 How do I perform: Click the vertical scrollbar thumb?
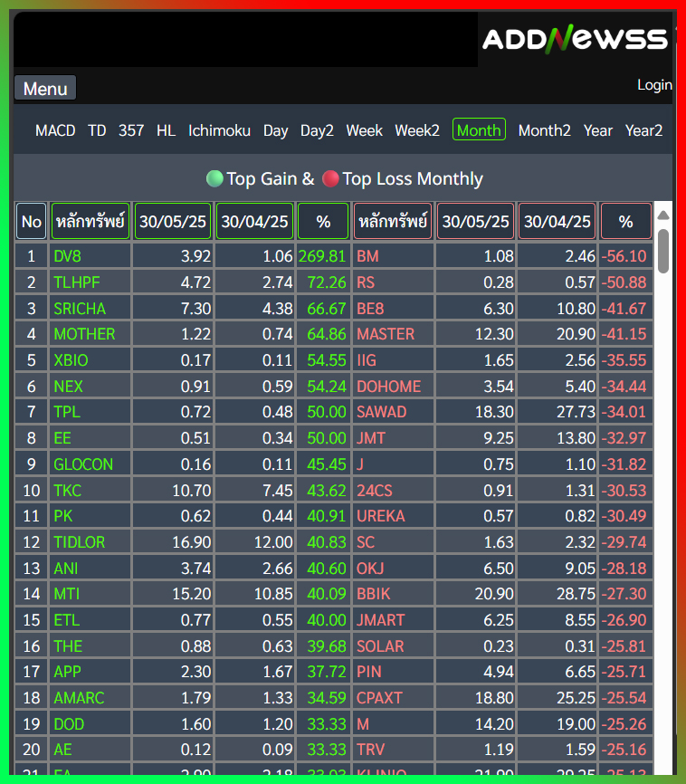pyautogui.click(x=663, y=251)
